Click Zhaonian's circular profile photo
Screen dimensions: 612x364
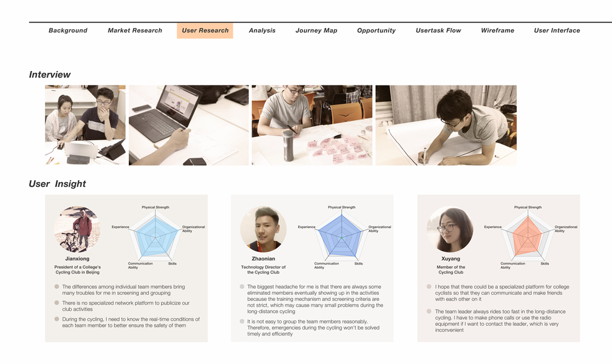coord(263,229)
